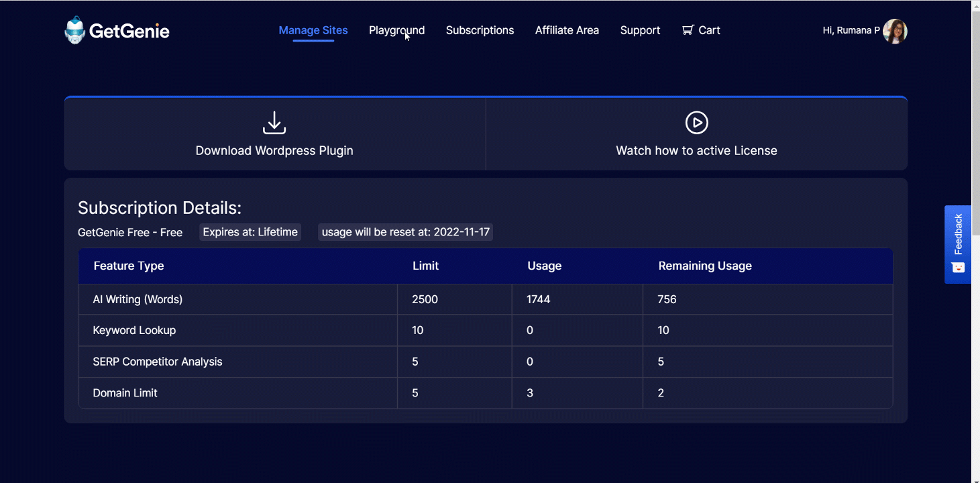Open the Support page

(640, 30)
